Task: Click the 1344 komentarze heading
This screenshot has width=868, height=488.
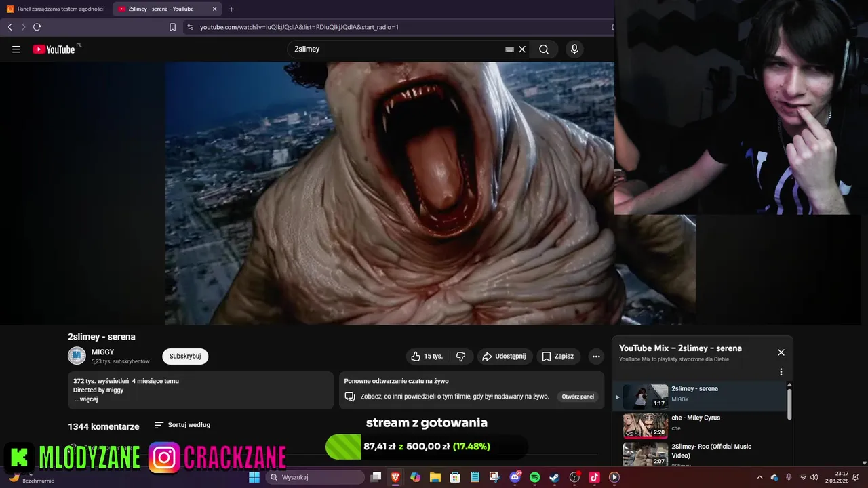Action: point(103,426)
